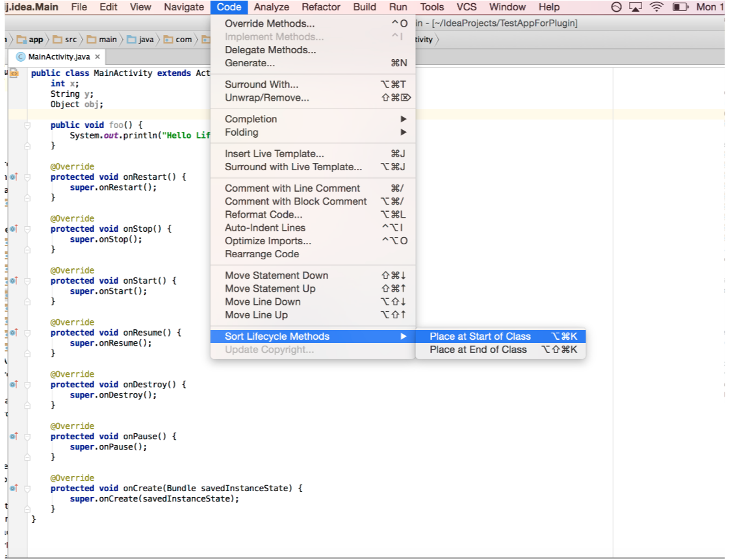
Task: Collapse the onStart method fold marker
Action: pyautogui.click(x=27, y=281)
